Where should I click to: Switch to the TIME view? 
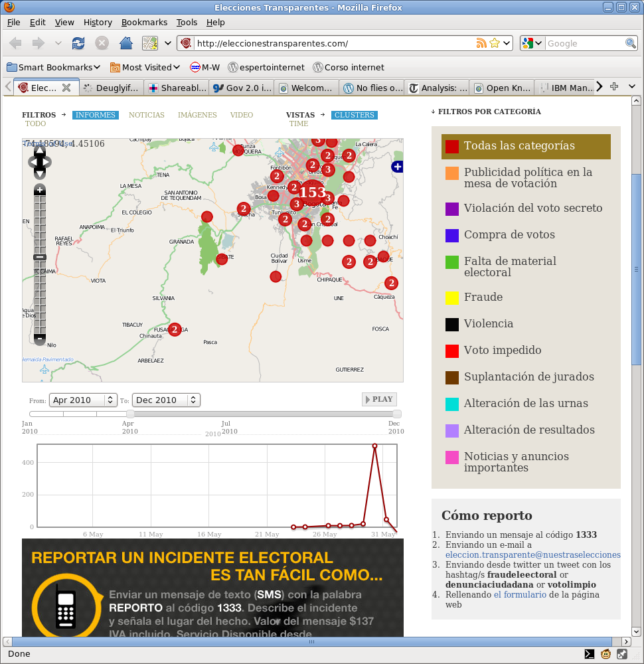pyautogui.click(x=299, y=124)
